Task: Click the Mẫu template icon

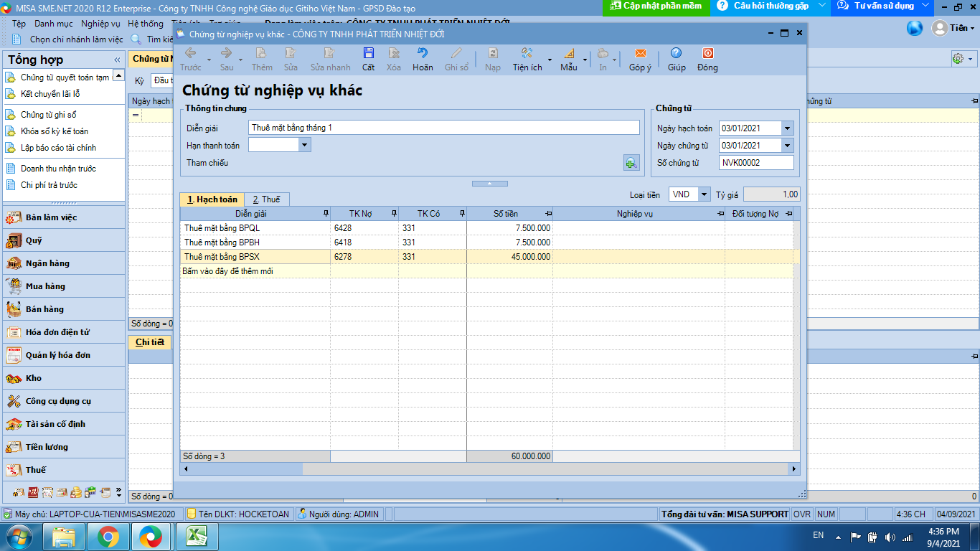Action: point(568,53)
